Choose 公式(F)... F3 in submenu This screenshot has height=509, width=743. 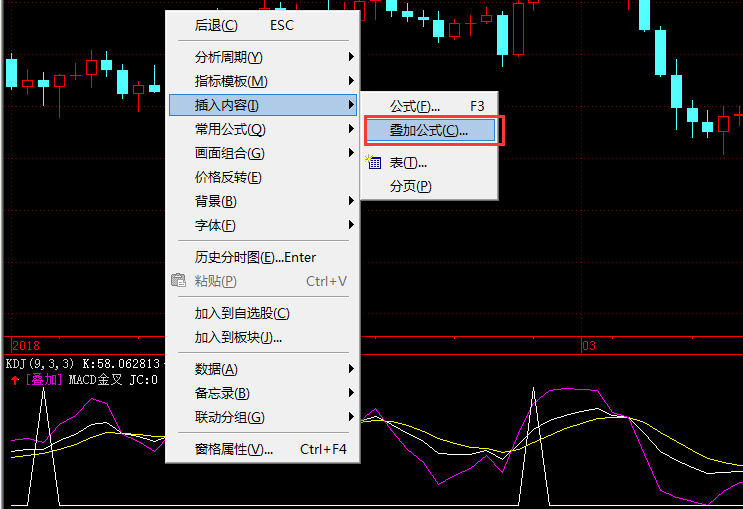[429, 106]
